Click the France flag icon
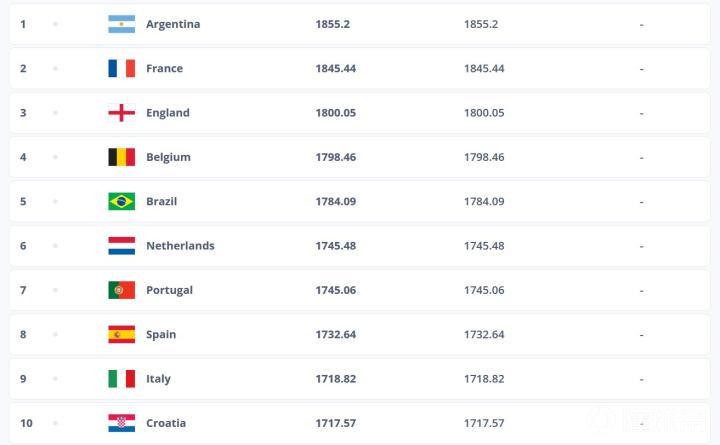 click(x=121, y=68)
